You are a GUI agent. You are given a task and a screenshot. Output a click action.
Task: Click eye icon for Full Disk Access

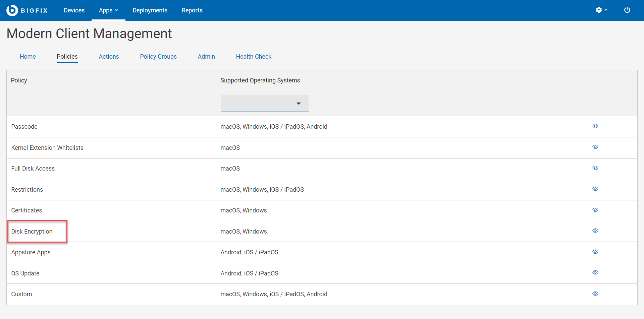[595, 168]
